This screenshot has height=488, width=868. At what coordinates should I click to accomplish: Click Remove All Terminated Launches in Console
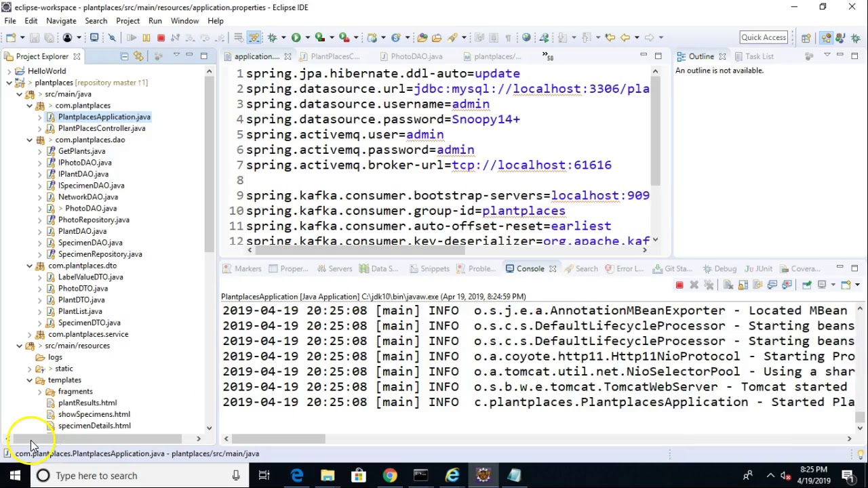point(709,285)
